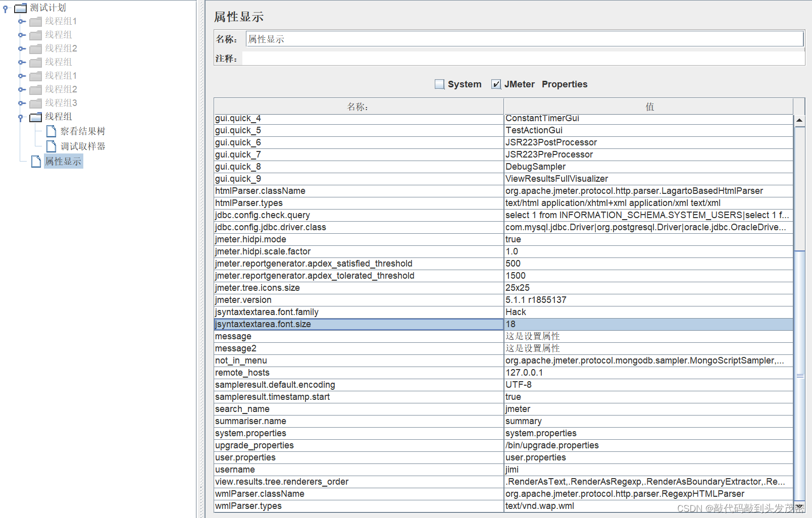
Task: Select the gui.quick_4 row name cell
Action: point(359,118)
